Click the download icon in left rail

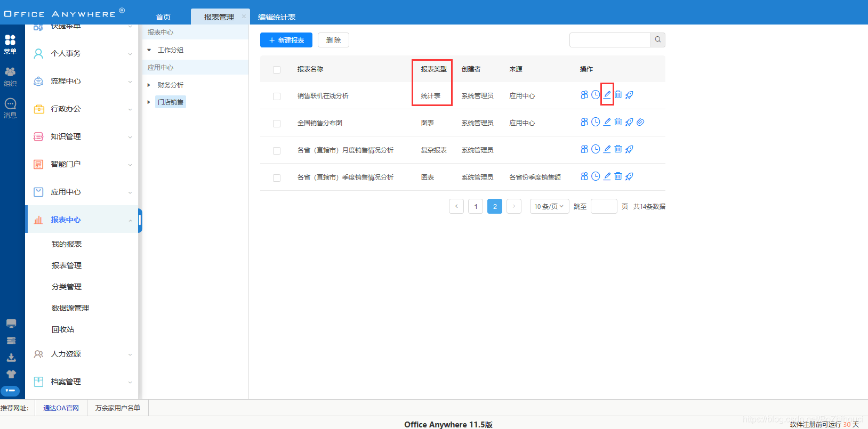point(11,358)
